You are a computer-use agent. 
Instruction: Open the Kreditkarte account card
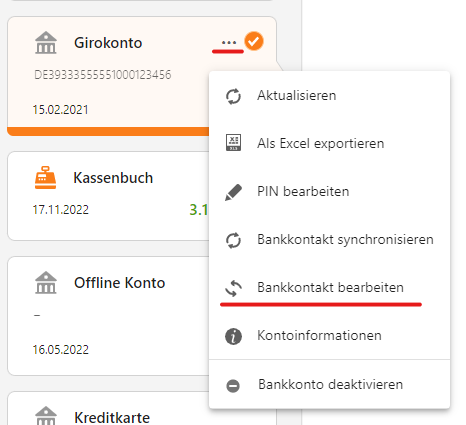pyautogui.click(x=108, y=409)
